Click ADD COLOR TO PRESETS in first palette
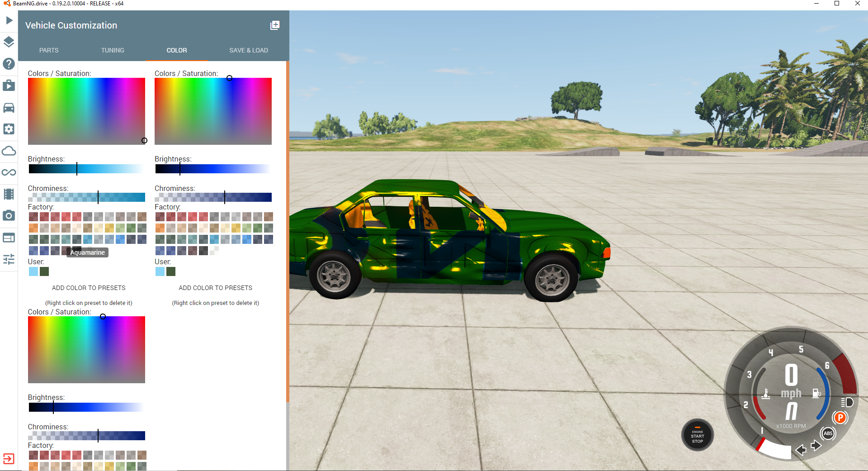Viewport: 868px width, 471px height. click(89, 288)
